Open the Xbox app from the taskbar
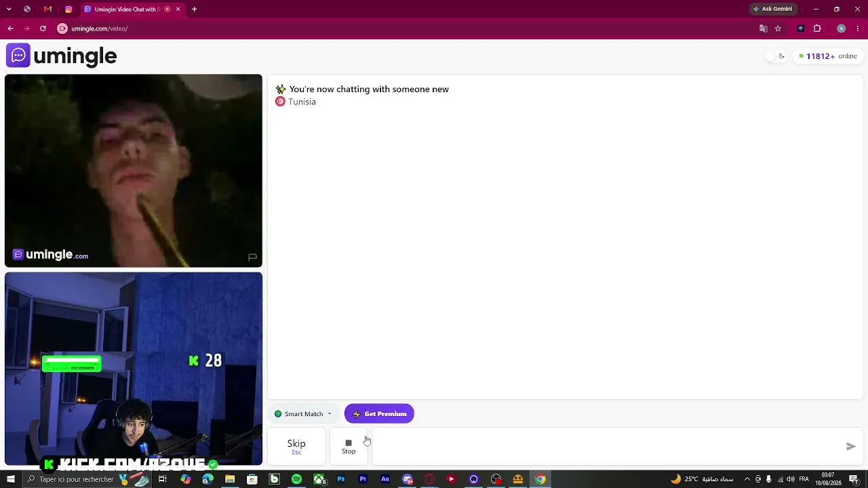Screen dimensions: 868x488 tap(319, 479)
